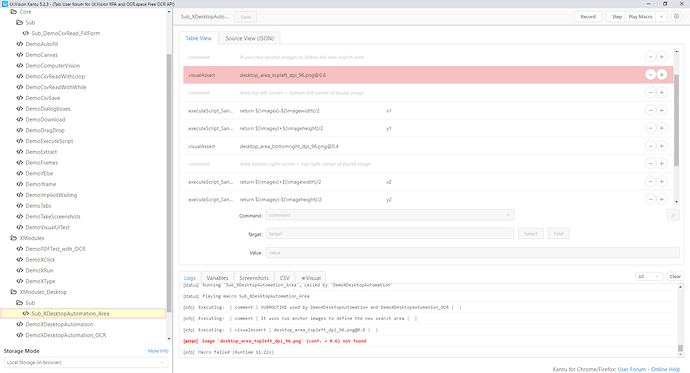Click the Record button

[588, 17]
